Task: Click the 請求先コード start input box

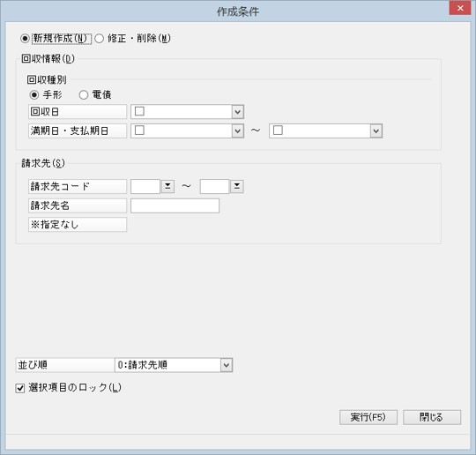Action: (x=145, y=186)
